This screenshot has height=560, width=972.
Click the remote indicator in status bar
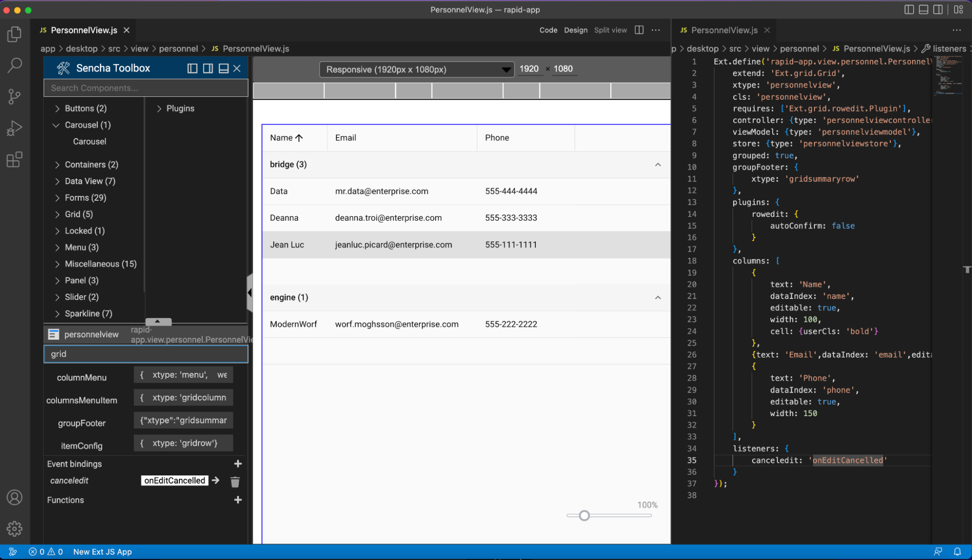(x=13, y=552)
